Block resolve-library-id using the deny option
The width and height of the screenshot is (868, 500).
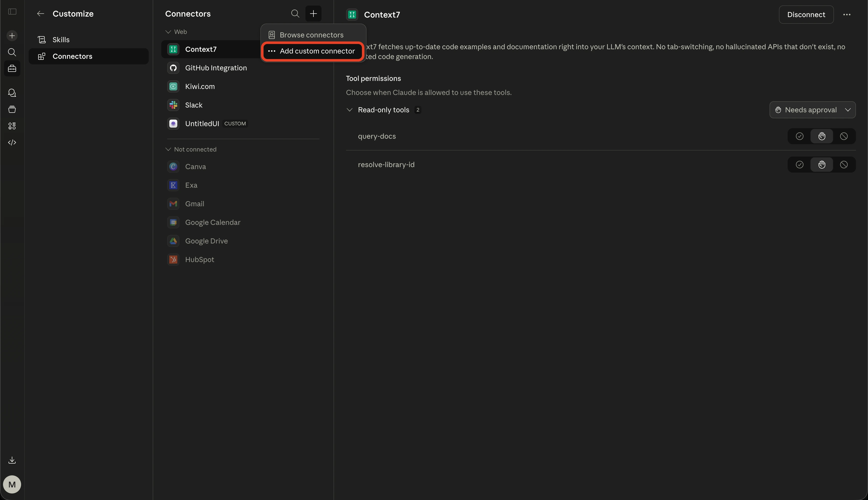coord(844,165)
